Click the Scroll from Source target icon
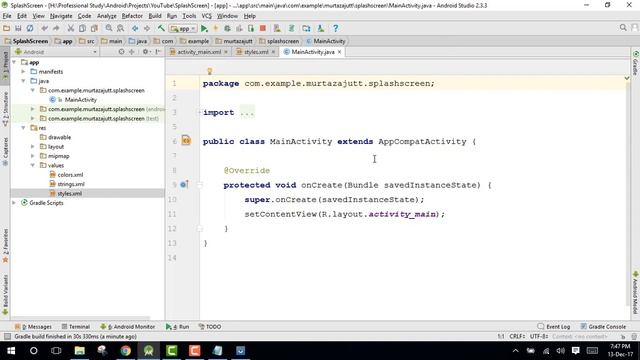640x360 pixels. pos(121,52)
